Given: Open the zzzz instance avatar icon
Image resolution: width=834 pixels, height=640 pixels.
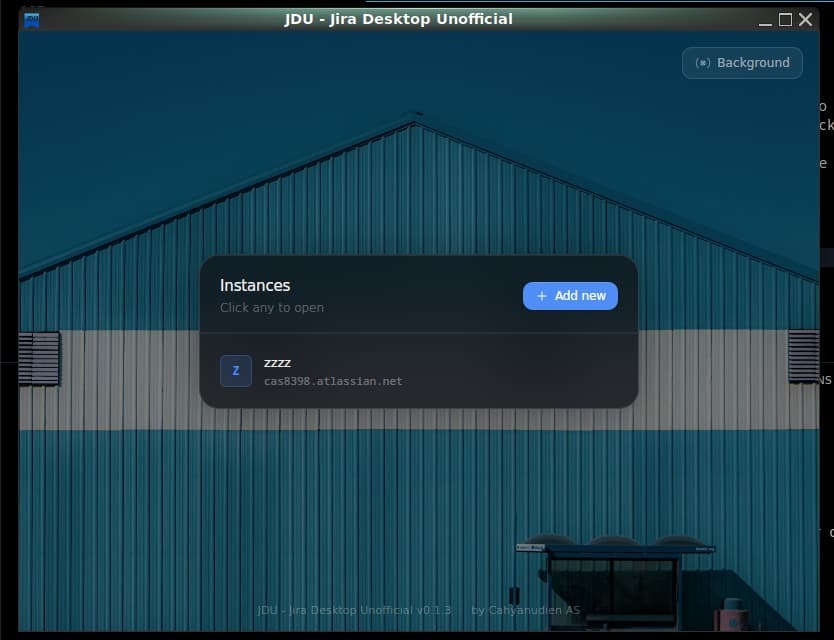Looking at the screenshot, I should pyautogui.click(x=236, y=371).
